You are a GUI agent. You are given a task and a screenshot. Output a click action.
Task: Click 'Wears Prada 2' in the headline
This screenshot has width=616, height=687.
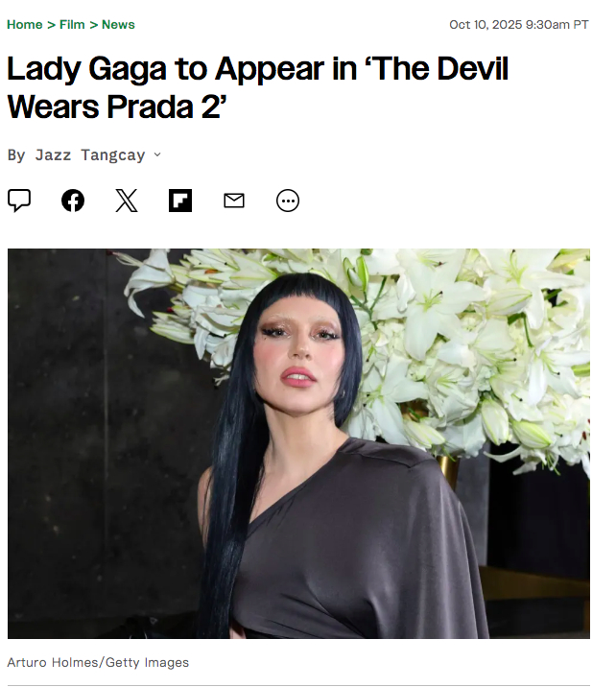(x=117, y=107)
